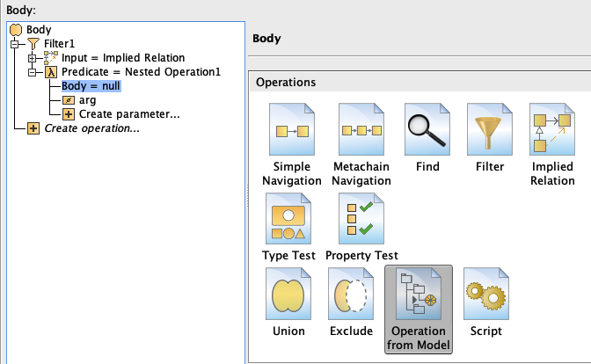
Task: Select the Filter funnel operation
Action: [490, 131]
